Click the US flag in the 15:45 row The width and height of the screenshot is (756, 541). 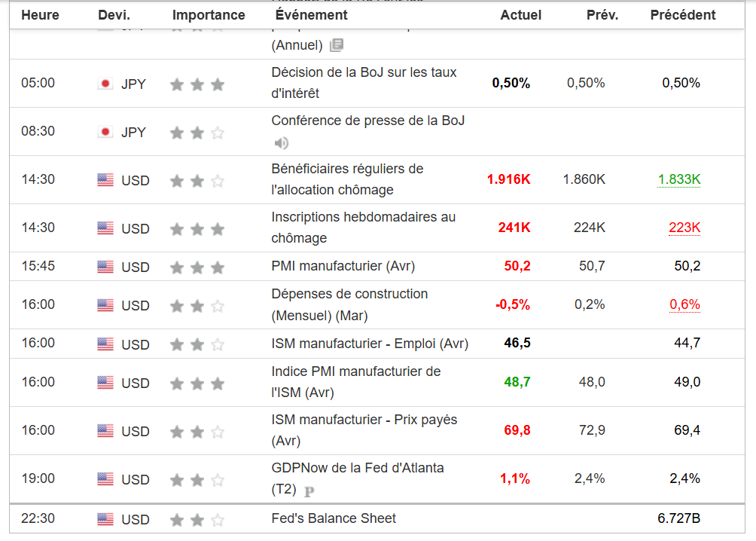(105, 267)
